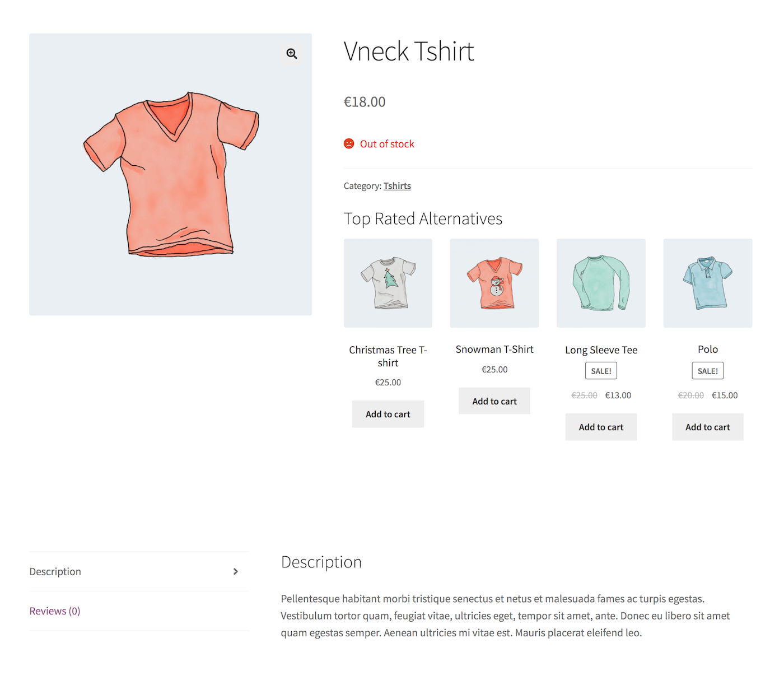Open the Polo product title link
This screenshot has width=784, height=685.
(707, 348)
